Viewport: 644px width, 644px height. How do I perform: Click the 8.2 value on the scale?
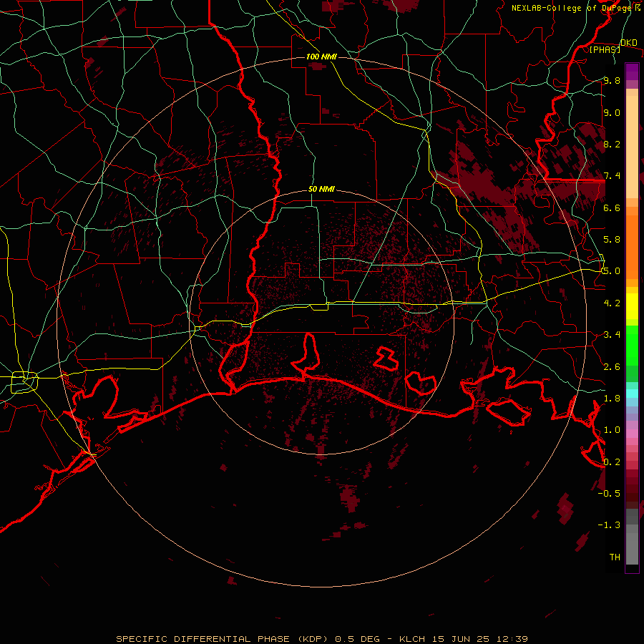pyautogui.click(x=612, y=144)
